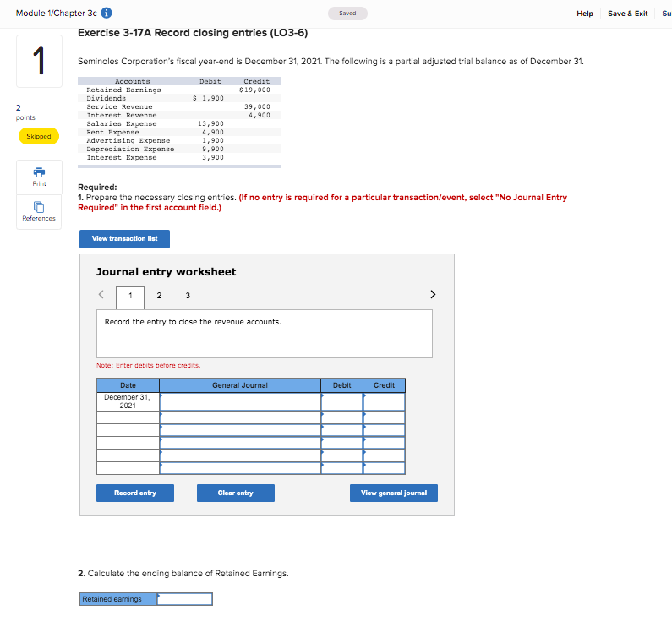
Task: Click View general journal button
Action: (394, 493)
